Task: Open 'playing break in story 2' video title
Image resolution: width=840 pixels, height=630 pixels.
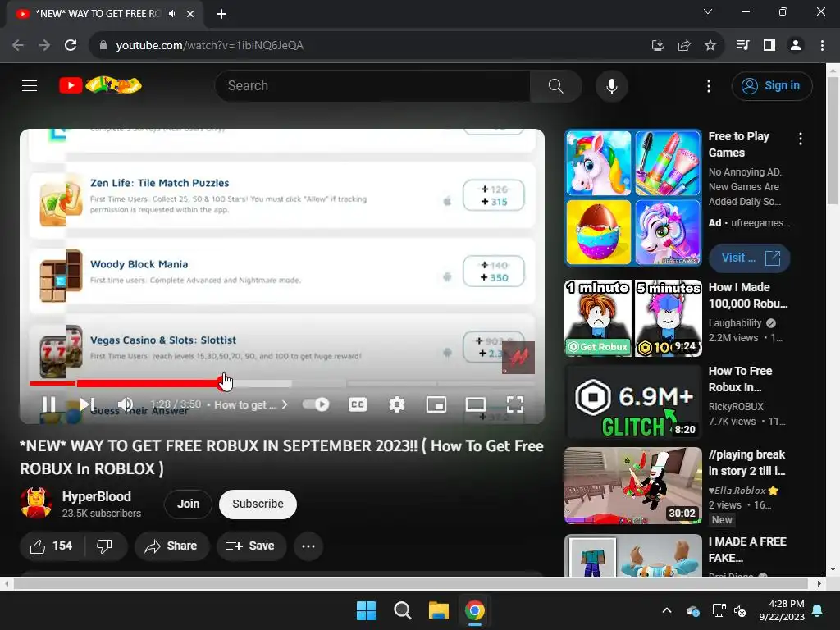Action: [x=746, y=463]
